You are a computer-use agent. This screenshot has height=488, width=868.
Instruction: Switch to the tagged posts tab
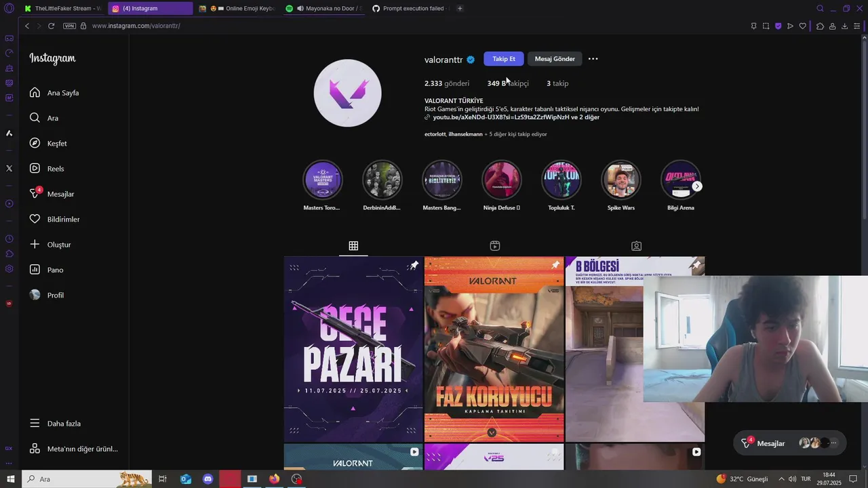coord(636,246)
